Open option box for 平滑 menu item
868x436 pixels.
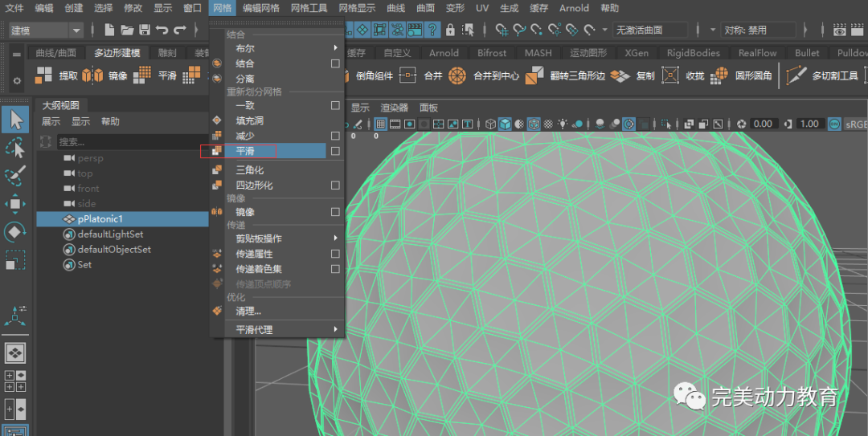point(335,151)
